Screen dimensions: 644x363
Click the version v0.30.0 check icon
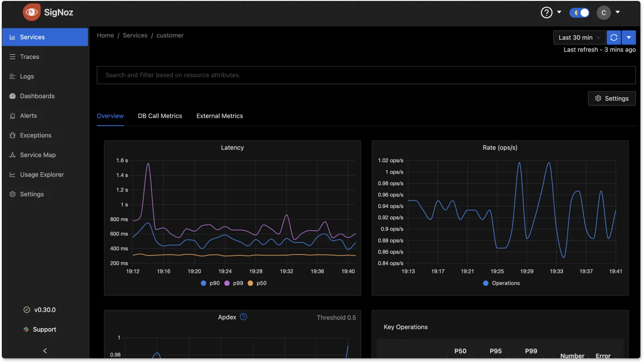click(x=26, y=310)
